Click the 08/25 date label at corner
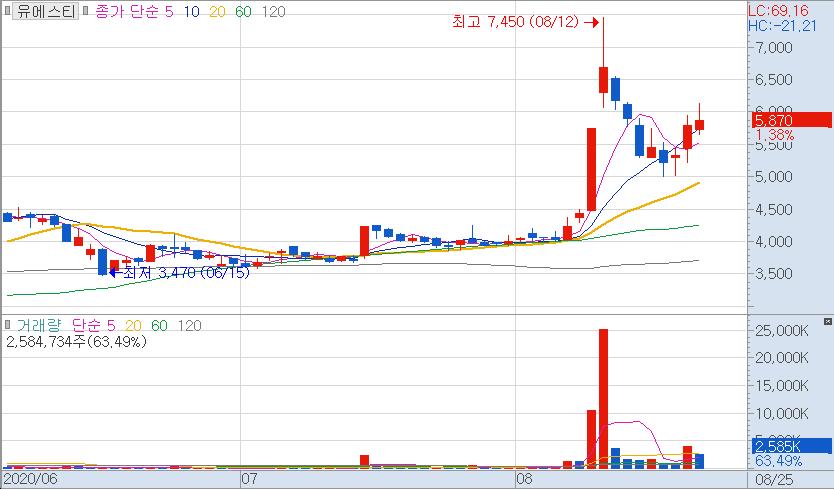Image resolution: width=834 pixels, height=489 pixels. (774, 479)
